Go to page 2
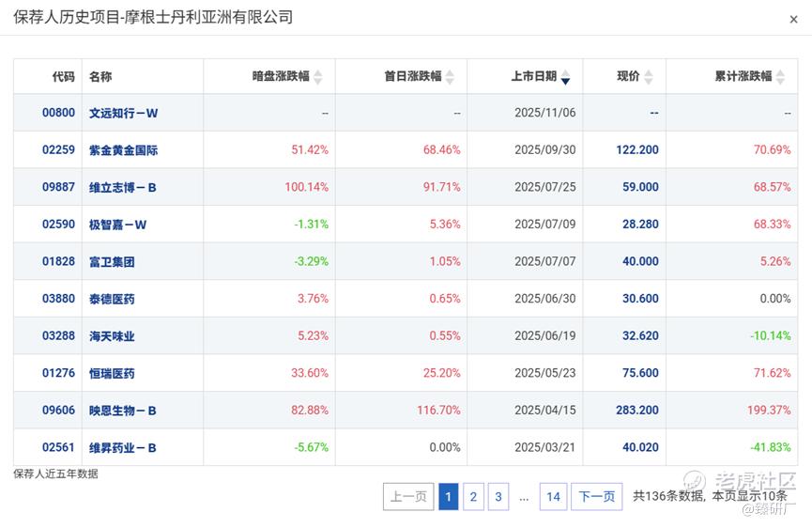 (473, 496)
